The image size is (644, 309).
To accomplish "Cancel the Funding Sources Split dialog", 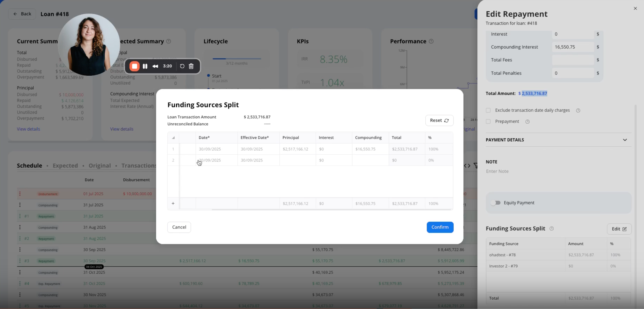I will (x=179, y=227).
